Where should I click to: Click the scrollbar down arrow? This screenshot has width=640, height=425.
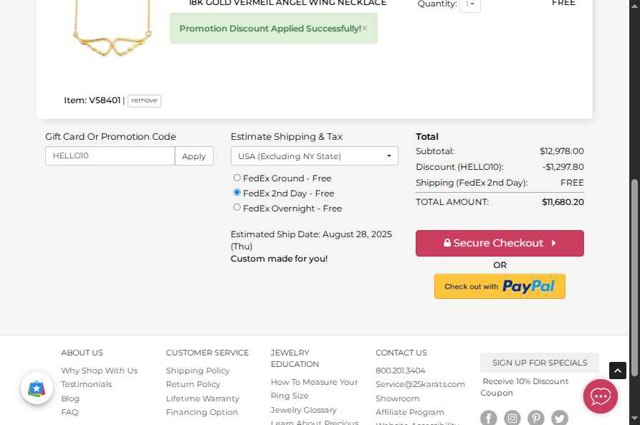pyautogui.click(x=634, y=418)
